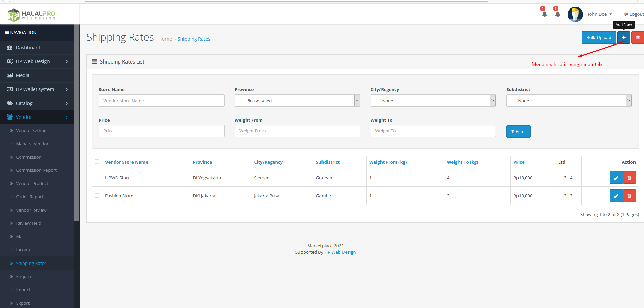Click the red delete trash icon in header
Screen dimensions: 644x308
pos(638,38)
